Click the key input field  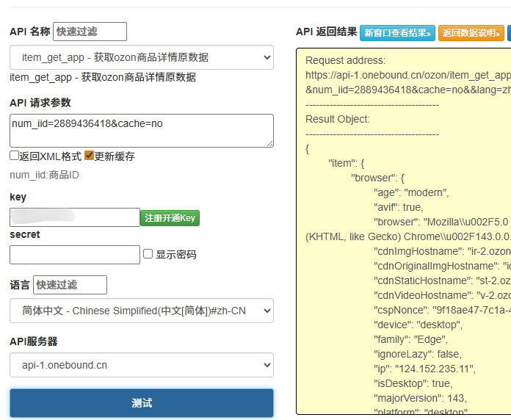75,217
